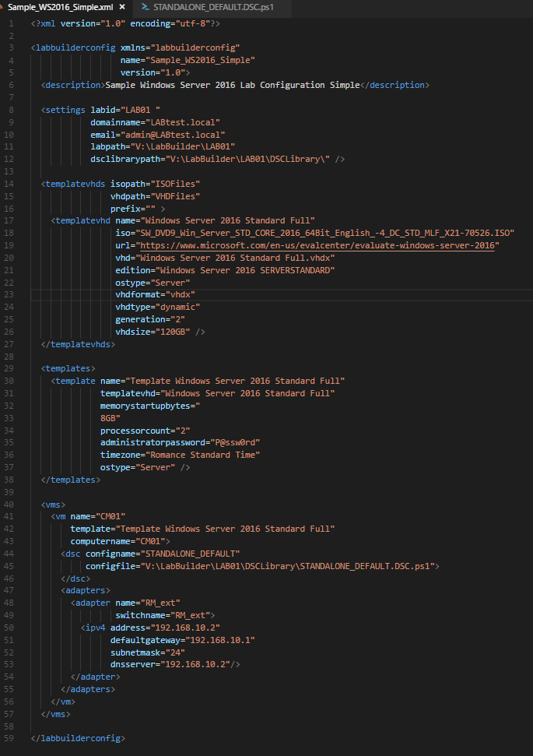Screen dimensions: 533x756
Task: Switch to the Sample_WS2016_Simple.xml tab
Action: tap(60, 7)
